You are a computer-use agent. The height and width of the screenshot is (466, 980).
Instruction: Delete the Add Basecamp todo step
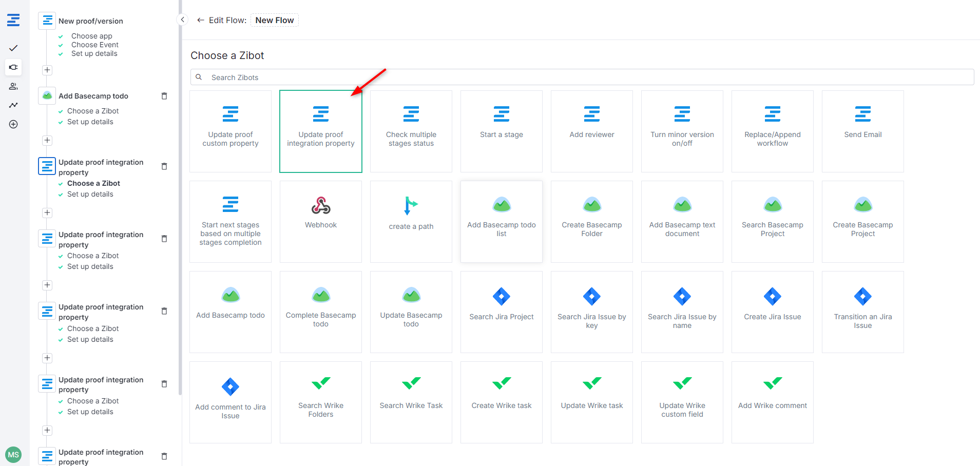pyautogui.click(x=164, y=96)
